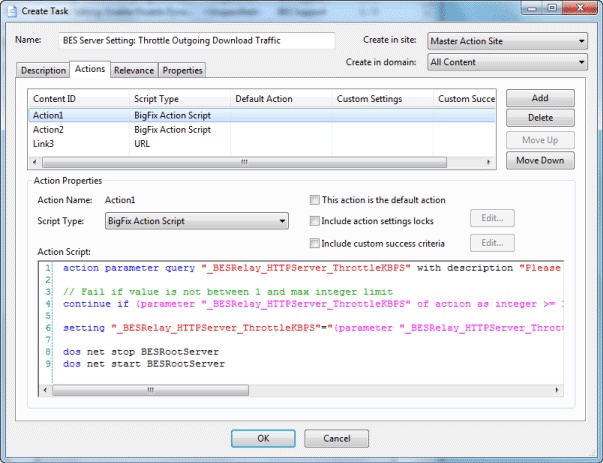Expand the Script Type combo box
603x463 pixels.
197,221
